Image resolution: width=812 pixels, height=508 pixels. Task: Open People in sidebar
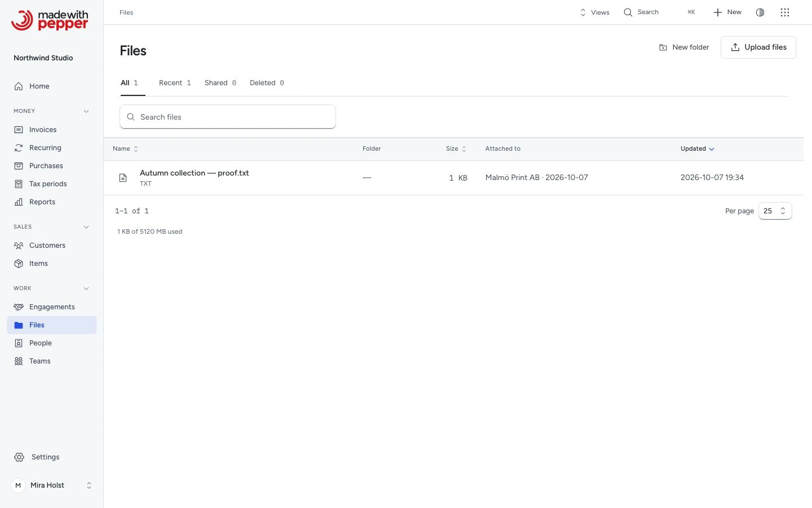coord(51,343)
